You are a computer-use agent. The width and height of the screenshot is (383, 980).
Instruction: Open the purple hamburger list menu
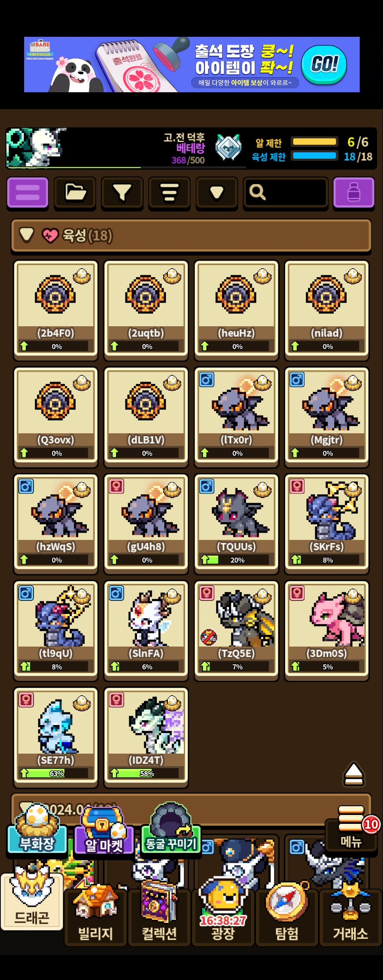tap(28, 193)
